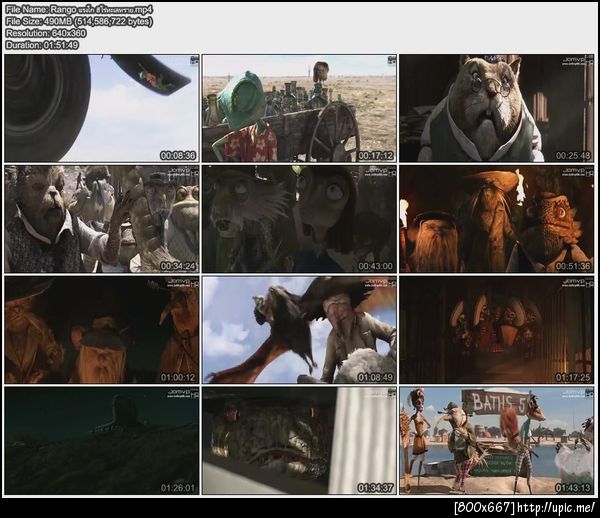Click the http://upic.me/ text
The image size is (600, 518).
point(556,508)
